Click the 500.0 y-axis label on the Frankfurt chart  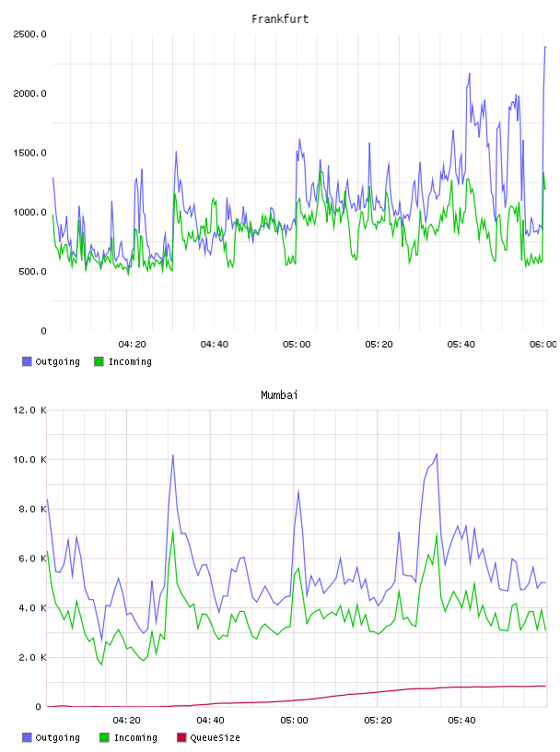tap(32, 272)
